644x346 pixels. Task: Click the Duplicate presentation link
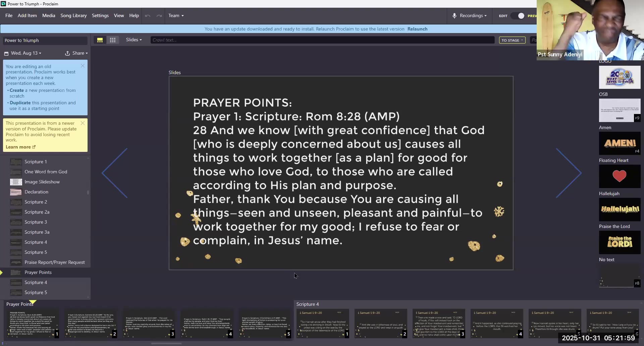coord(20,103)
